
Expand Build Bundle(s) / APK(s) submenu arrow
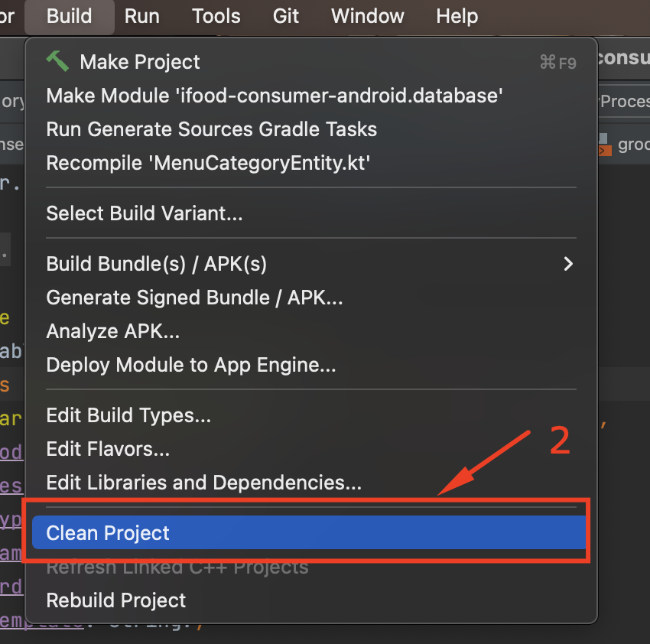pyautogui.click(x=567, y=264)
